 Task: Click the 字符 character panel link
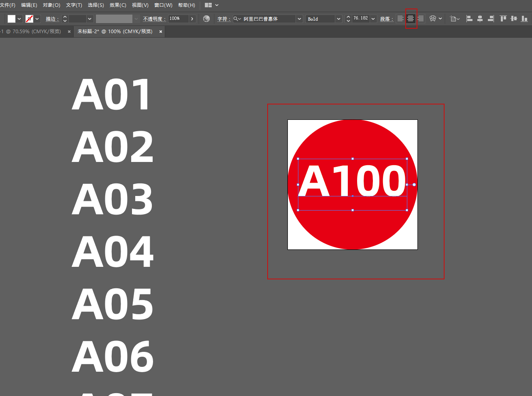point(224,19)
